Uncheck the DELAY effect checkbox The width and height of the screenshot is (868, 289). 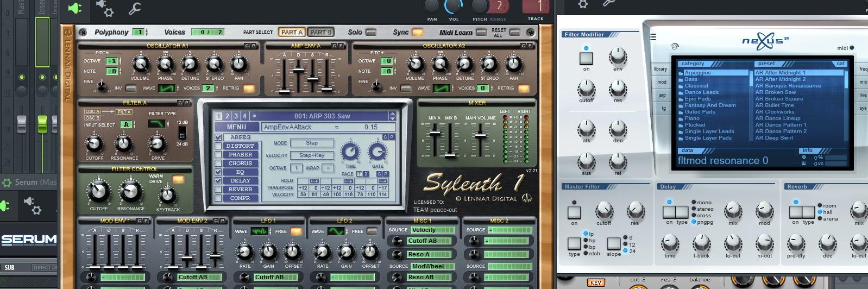pos(218,181)
